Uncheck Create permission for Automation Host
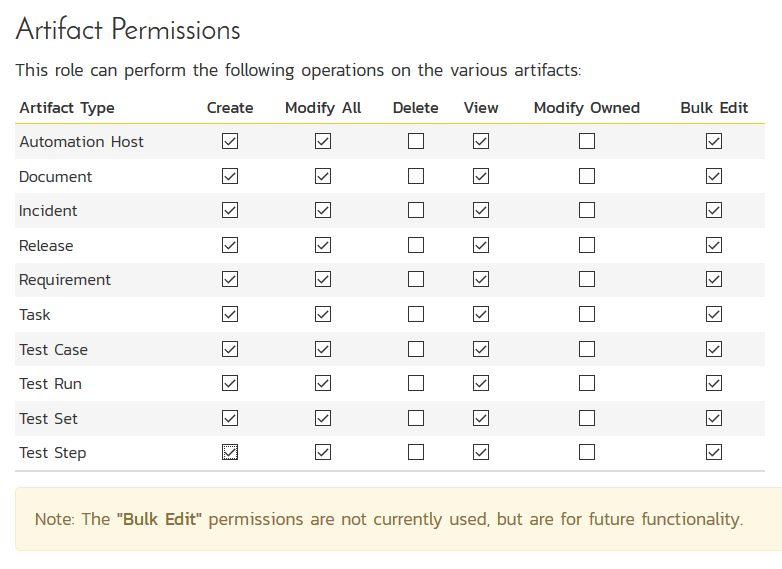This screenshot has width=782, height=569. [x=230, y=142]
